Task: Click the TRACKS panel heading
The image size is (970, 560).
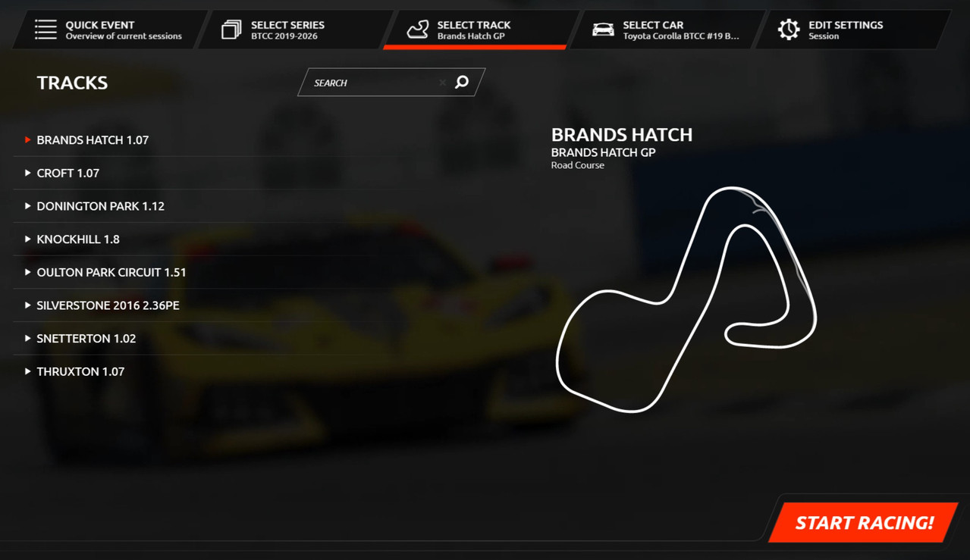Action: (72, 83)
